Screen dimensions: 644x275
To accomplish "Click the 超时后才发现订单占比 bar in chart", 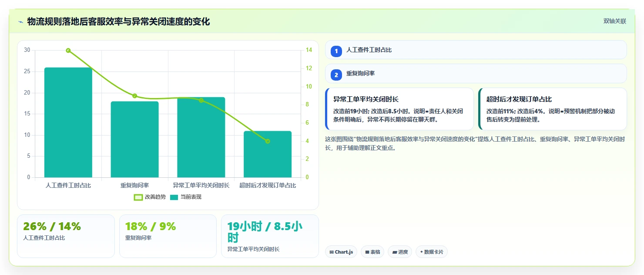I will tap(268, 154).
